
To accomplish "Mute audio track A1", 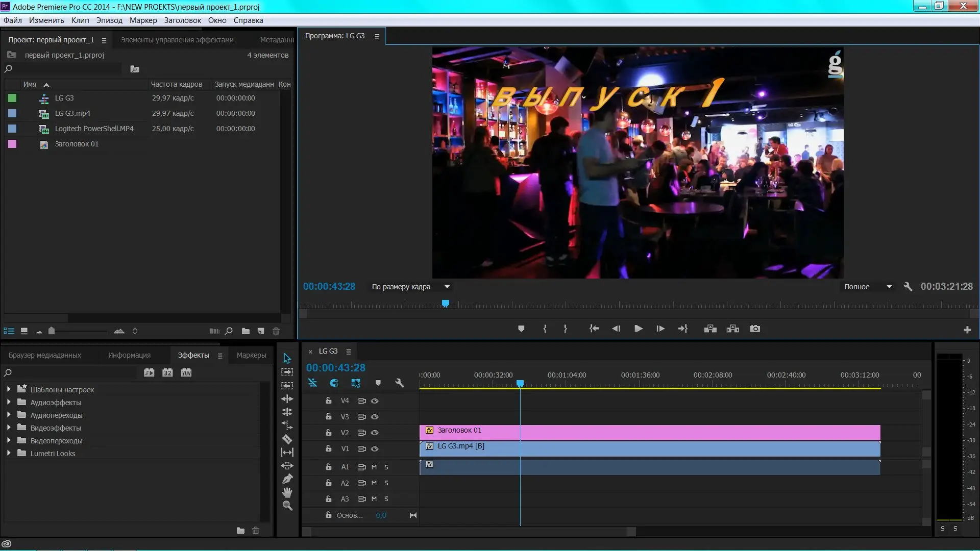I will pyautogui.click(x=374, y=467).
